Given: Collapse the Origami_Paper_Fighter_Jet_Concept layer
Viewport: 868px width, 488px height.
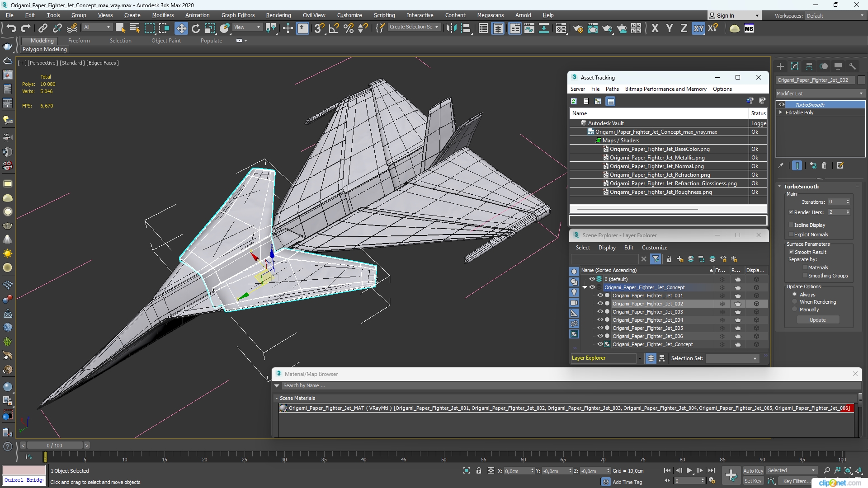Looking at the screenshot, I should [585, 287].
